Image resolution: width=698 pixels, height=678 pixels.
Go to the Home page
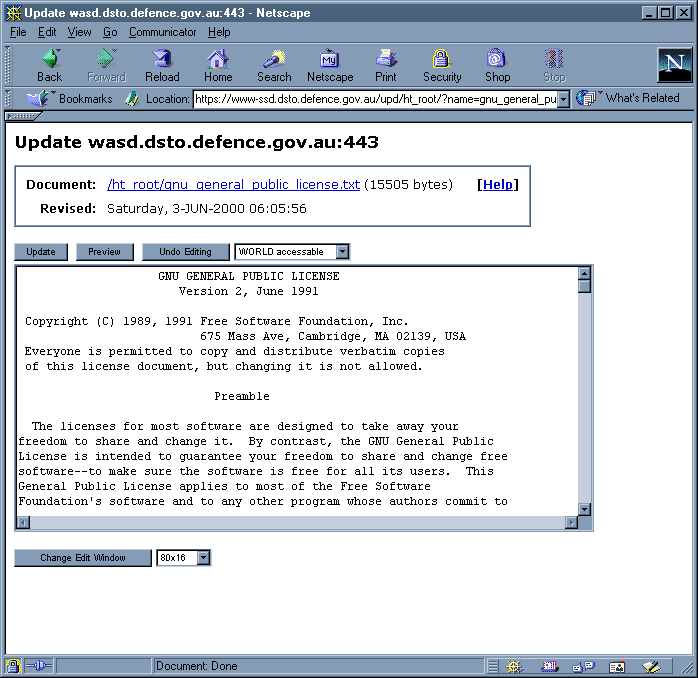pyautogui.click(x=218, y=65)
